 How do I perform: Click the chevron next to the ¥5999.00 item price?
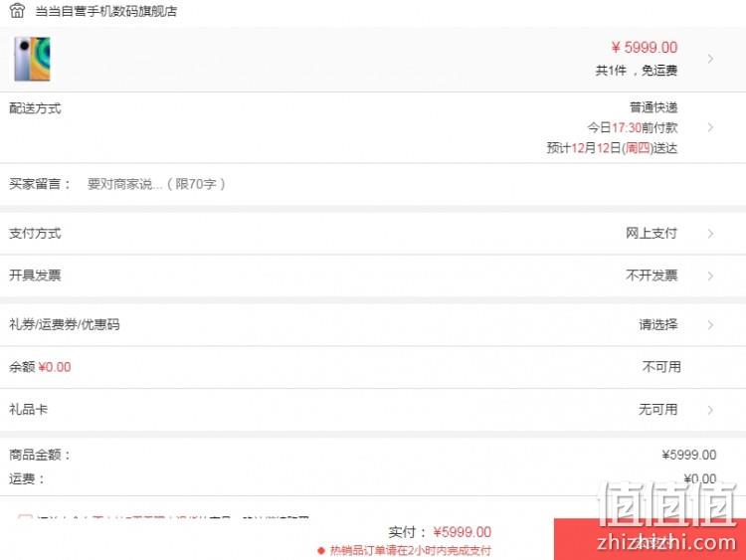[710, 59]
